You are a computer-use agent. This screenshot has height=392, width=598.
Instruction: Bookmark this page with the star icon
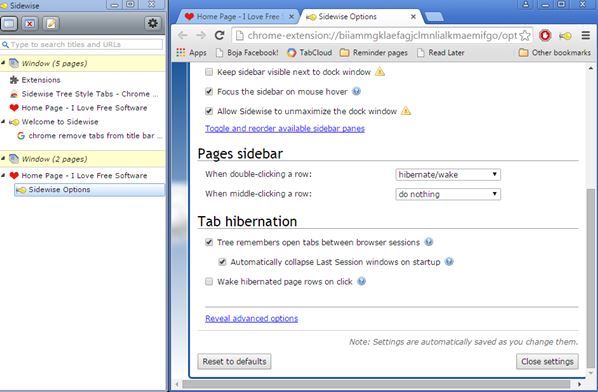[x=525, y=35]
